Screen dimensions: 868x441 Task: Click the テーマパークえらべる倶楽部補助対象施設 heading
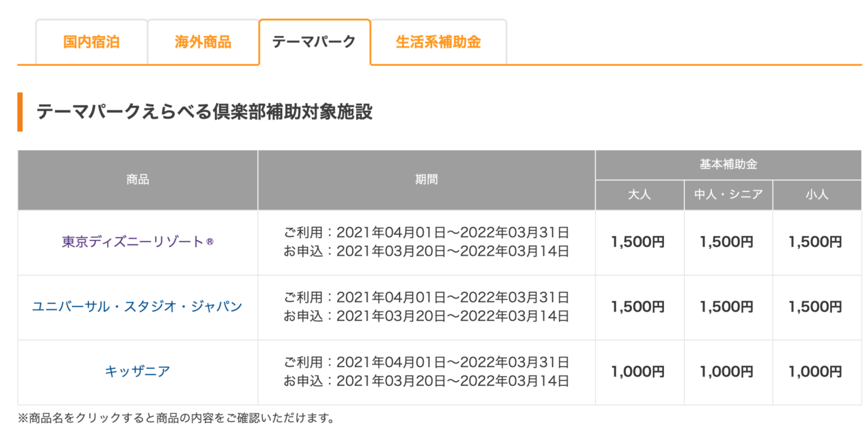tap(204, 112)
